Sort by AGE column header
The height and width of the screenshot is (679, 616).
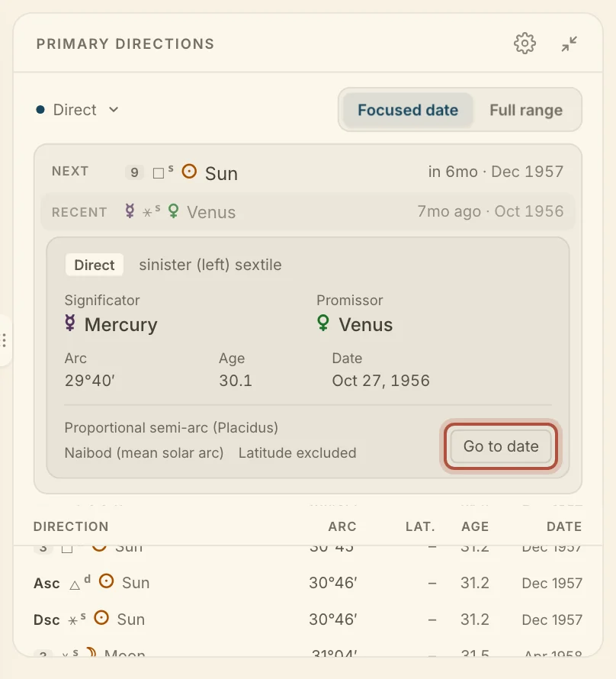pos(475,526)
